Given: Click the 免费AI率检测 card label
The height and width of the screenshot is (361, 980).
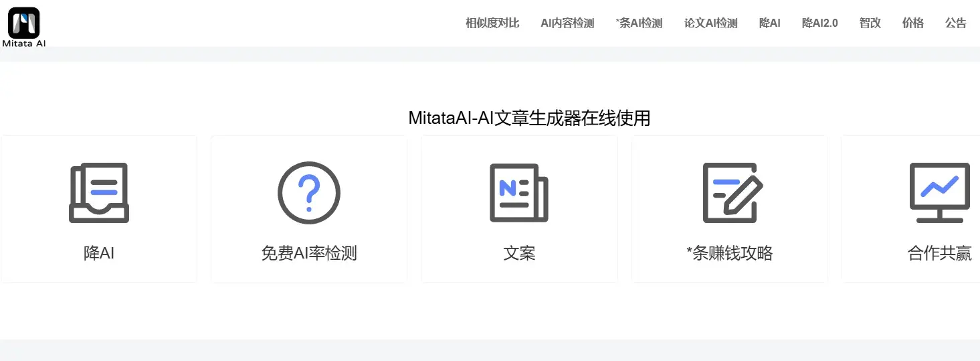Looking at the screenshot, I should pos(308,253).
